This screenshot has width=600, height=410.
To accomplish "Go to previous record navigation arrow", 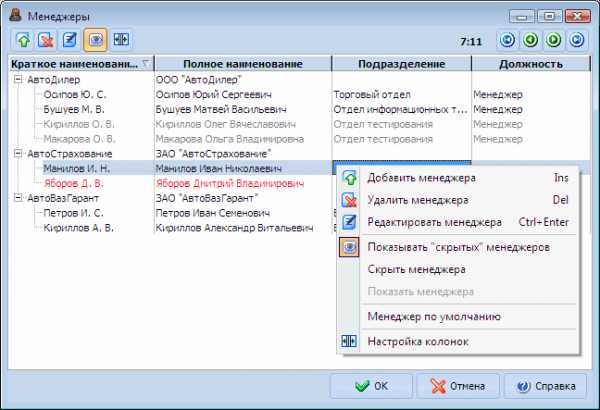I will (x=531, y=41).
